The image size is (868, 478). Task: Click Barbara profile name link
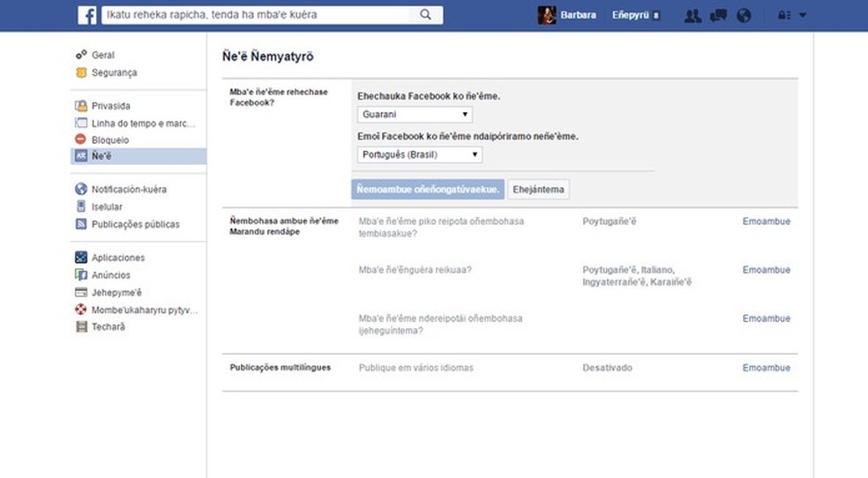[x=578, y=16]
